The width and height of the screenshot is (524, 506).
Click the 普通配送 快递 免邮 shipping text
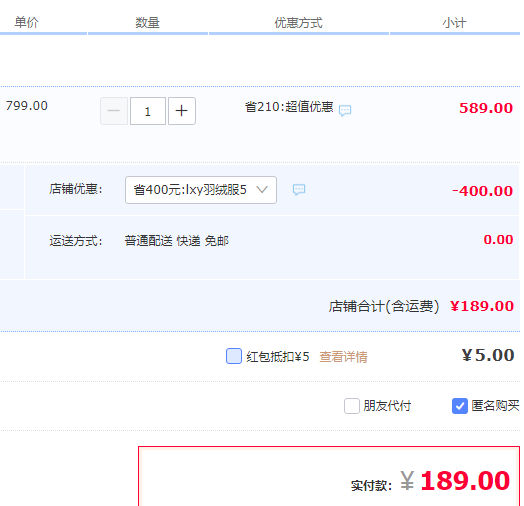coord(176,241)
